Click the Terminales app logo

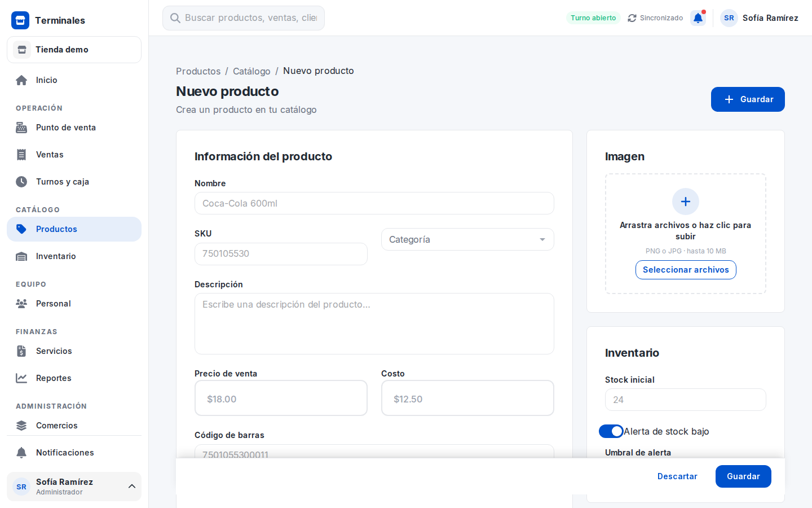20,20
